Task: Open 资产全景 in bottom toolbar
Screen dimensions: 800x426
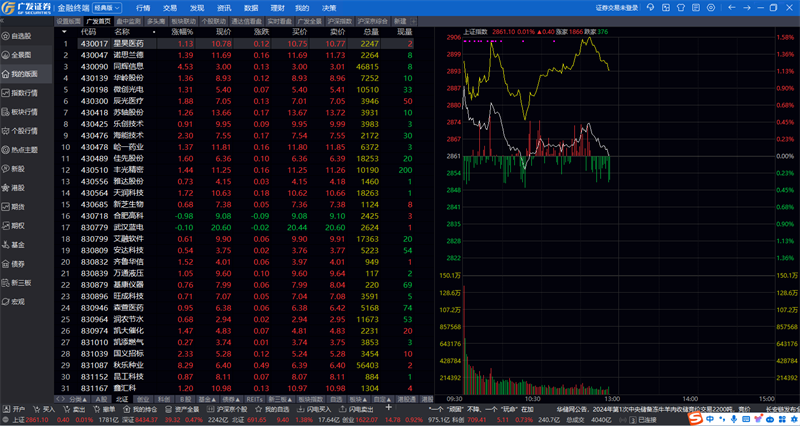Action: (x=182, y=409)
